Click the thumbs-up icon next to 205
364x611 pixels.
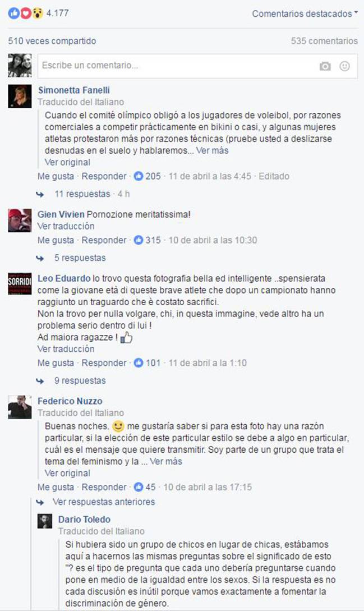139,176
